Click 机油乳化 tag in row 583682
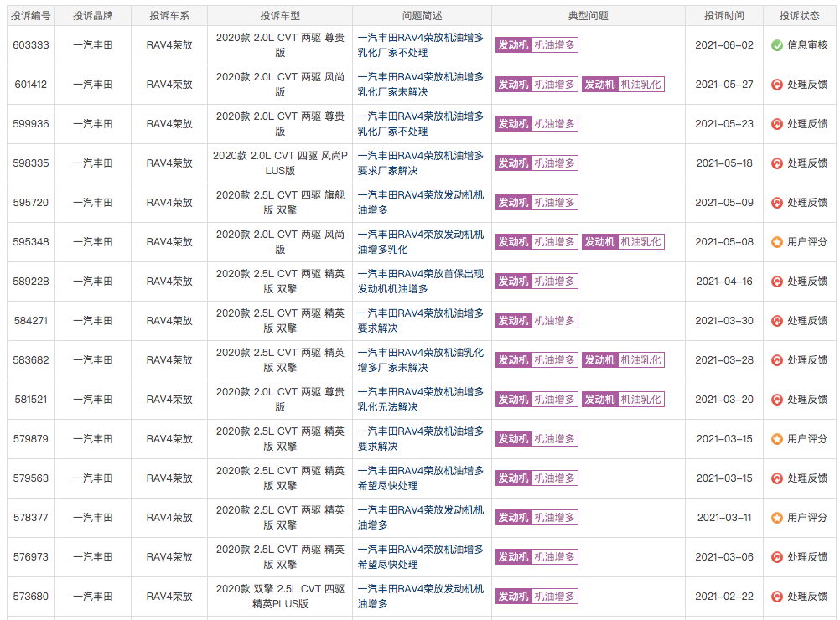This screenshot has width=840, height=620. coord(640,360)
